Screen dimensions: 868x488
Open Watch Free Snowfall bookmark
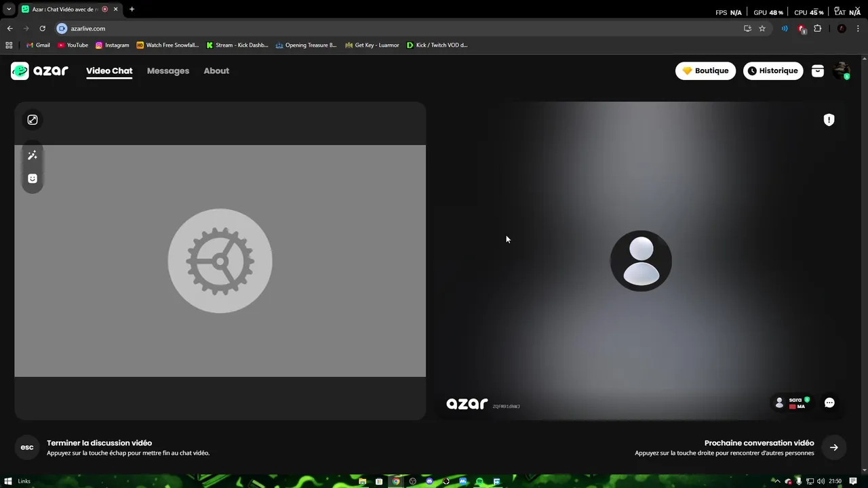coord(167,45)
